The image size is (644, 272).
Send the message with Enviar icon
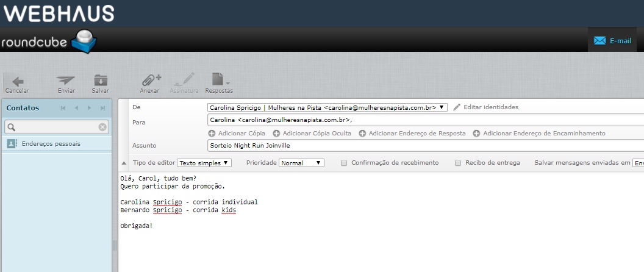(x=66, y=82)
